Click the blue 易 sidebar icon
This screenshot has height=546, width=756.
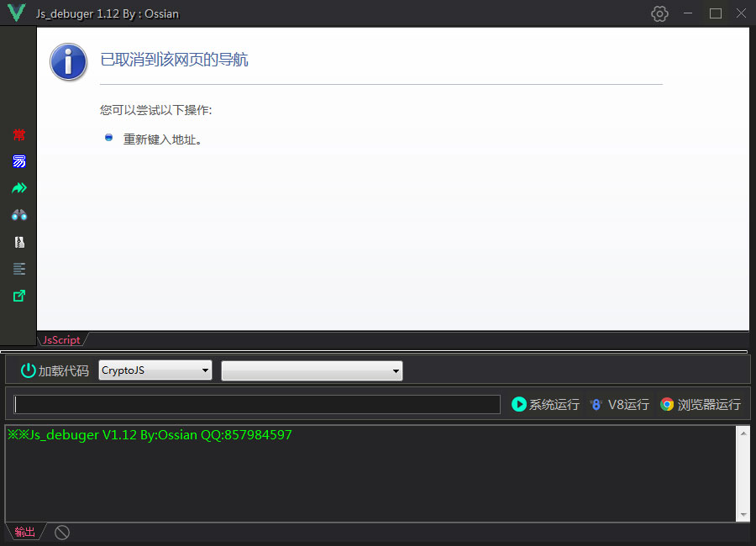pyautogui.click(x=18, y=161)
